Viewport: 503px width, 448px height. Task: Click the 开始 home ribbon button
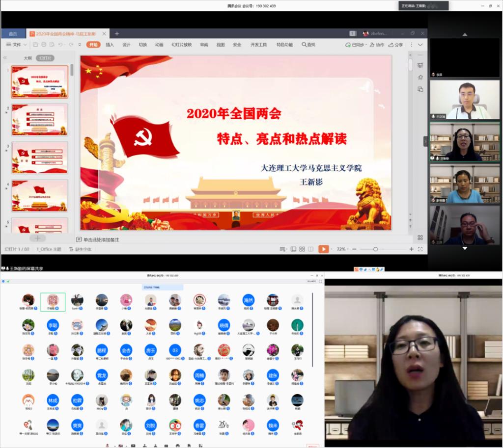pos(93,45)
